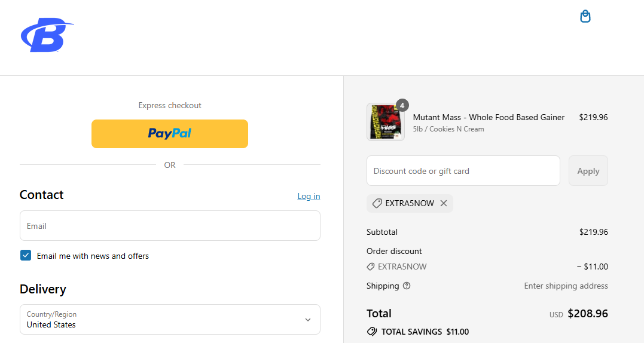Follow the Log in link
This screenshot has width=644, height=343.
pos(309,196)
